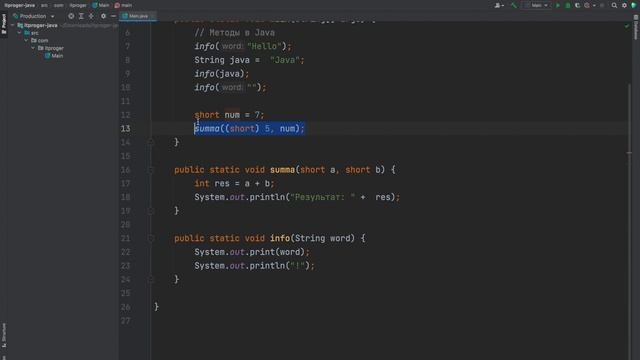Click the Profiler run icon

(x=587, y=5)
